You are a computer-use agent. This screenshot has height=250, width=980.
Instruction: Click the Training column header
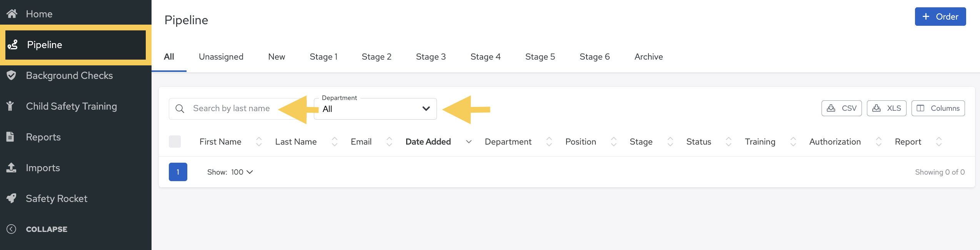coord(760,142)
